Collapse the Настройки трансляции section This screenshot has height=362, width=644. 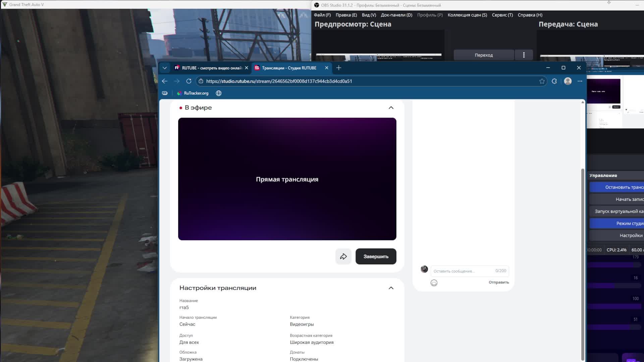tap(391, 288)
